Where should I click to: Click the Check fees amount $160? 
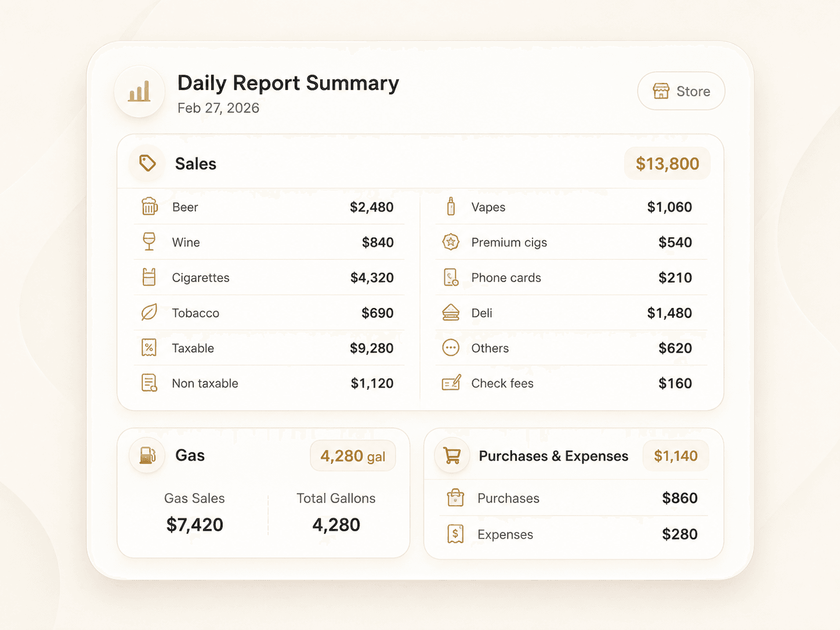[675, 383]
